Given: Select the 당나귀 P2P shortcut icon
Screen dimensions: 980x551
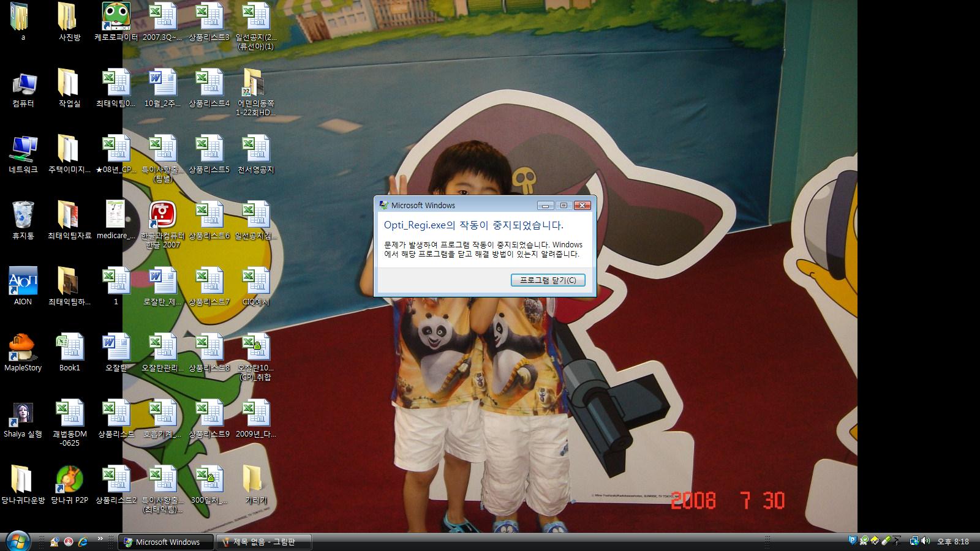Looking at the screenshot, I should point(69,485).
